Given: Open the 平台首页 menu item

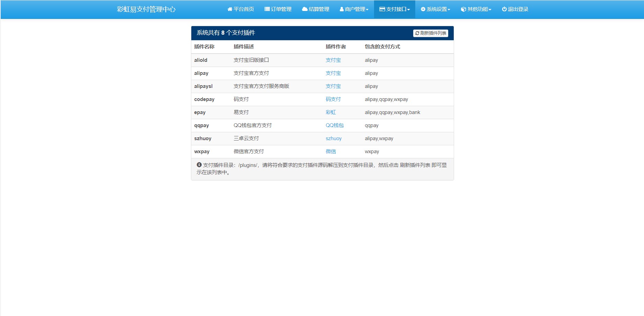Looking at the screenshot, I should point(240,9).
